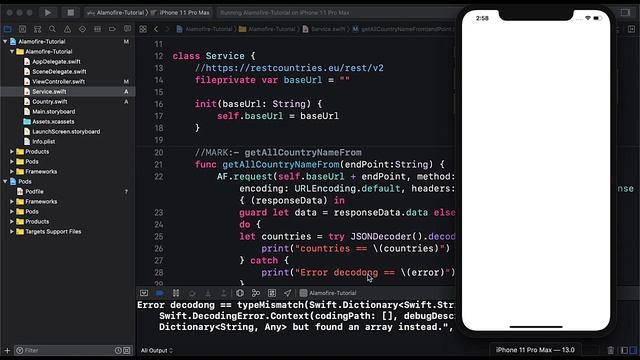This screenshot has height=360, width=640.
Task: Open the Find navigator magnifier icon
Action: tap(52, 29)
